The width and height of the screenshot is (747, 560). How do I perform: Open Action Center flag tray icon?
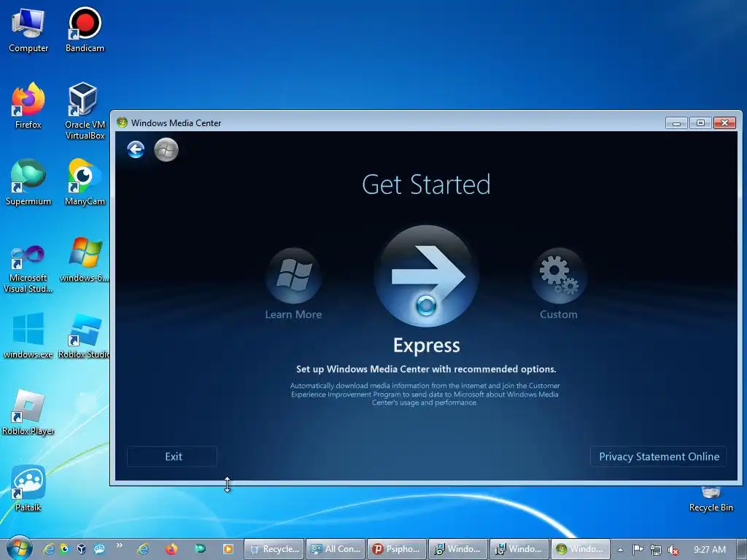click(x=638, y=550)
